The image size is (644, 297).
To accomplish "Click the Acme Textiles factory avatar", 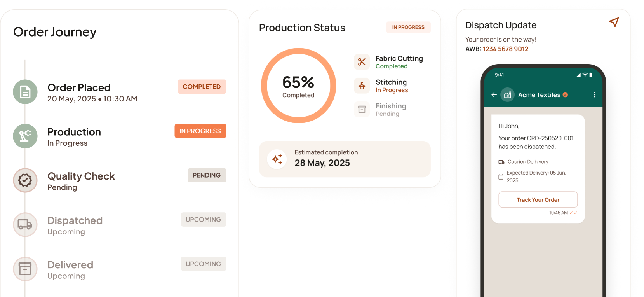I will [507, 94].
